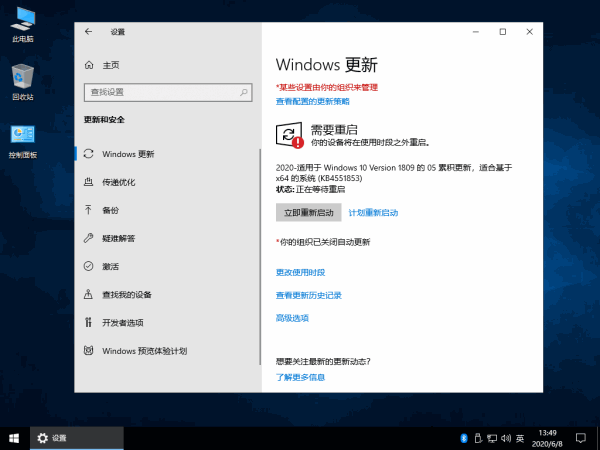Click the 想要关注最新的更新动态? text
600x450 pixels.
coord(323,362)
